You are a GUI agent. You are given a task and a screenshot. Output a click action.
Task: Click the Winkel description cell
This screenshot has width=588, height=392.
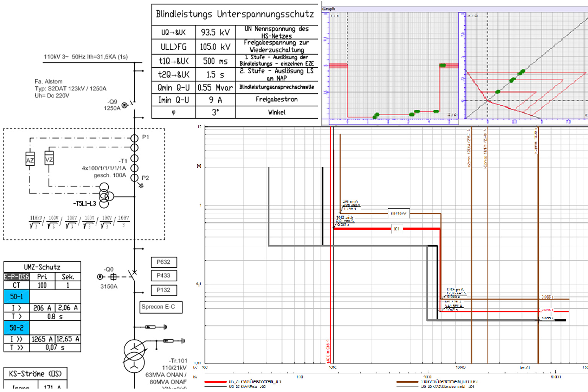tap(276, 113)
